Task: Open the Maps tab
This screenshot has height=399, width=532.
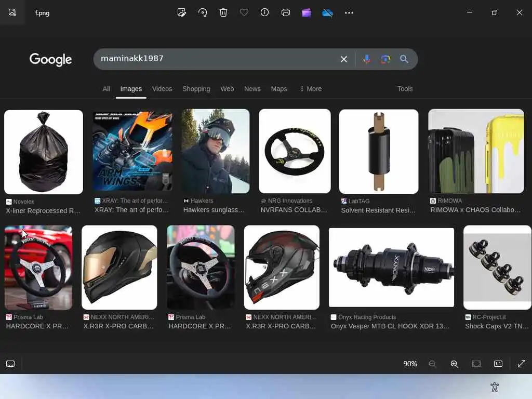Action: pyautogui.click(x=279, y=89)
